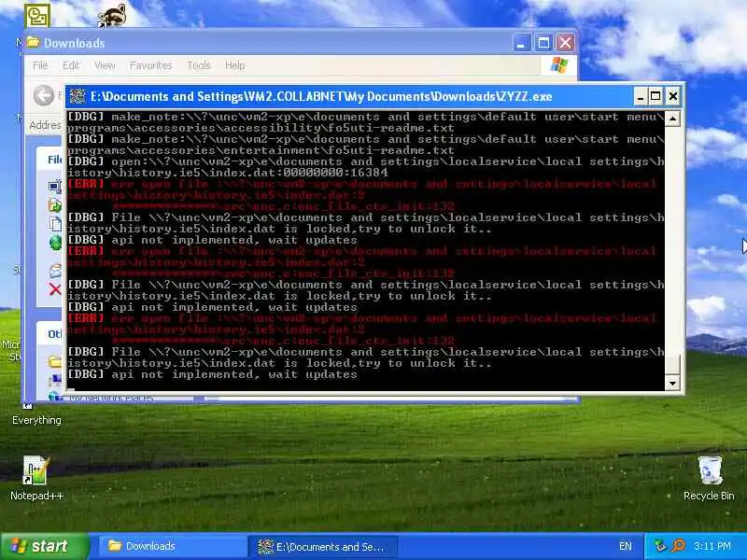Click the My Computer icon under Other Places
Image resolution: width=747 pixels, height=560 pixels.
[56, 380]
